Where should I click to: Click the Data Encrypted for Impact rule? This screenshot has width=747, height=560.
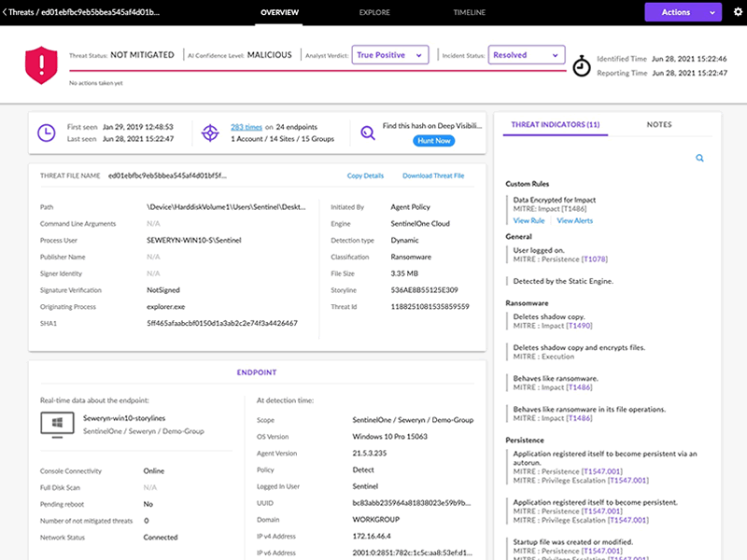(554, 200)
